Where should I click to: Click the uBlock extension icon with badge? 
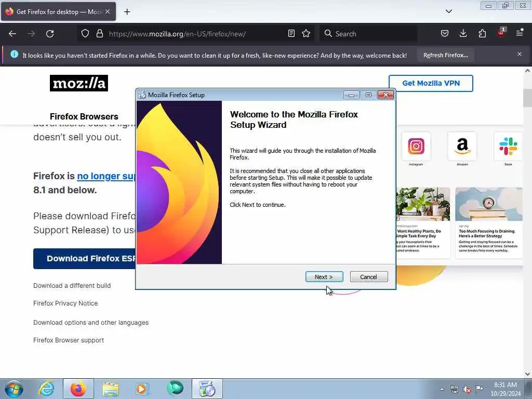501,33
